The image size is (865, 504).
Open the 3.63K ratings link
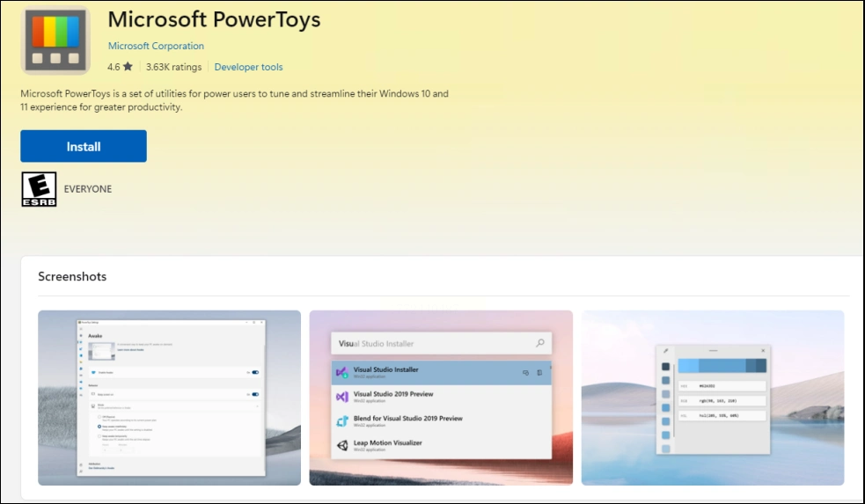173,67
